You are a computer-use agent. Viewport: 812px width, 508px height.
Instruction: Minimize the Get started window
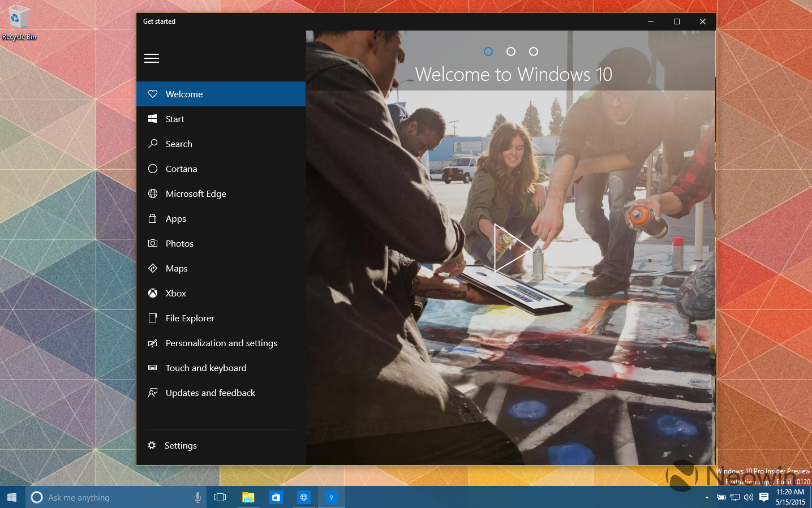pos(651,21)
